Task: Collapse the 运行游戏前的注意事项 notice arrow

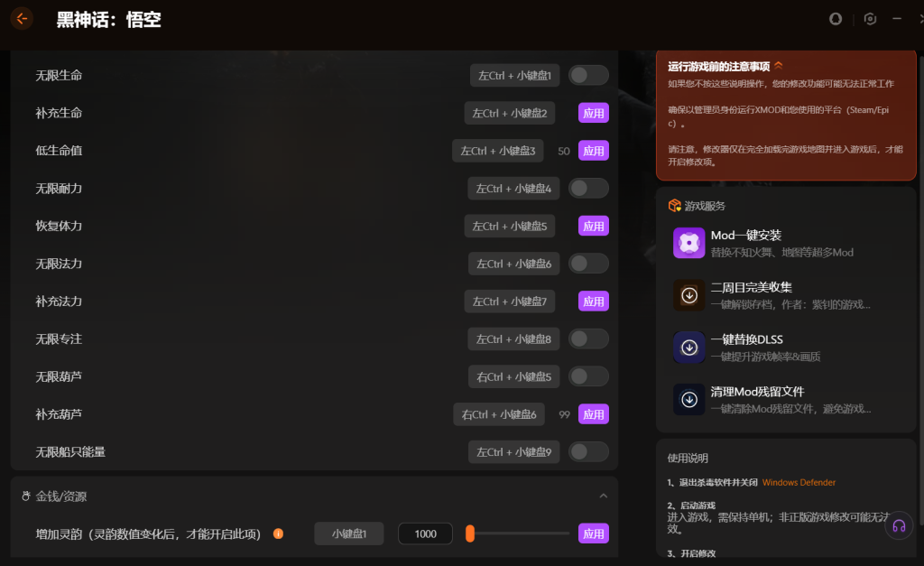Action: coord(779,65)
